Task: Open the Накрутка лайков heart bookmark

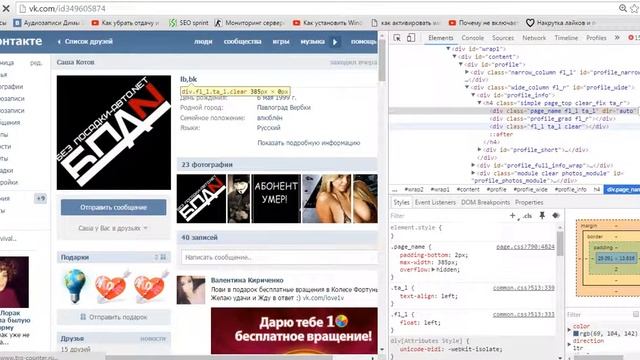Action: pyautogui.click(x=560, y=23)
